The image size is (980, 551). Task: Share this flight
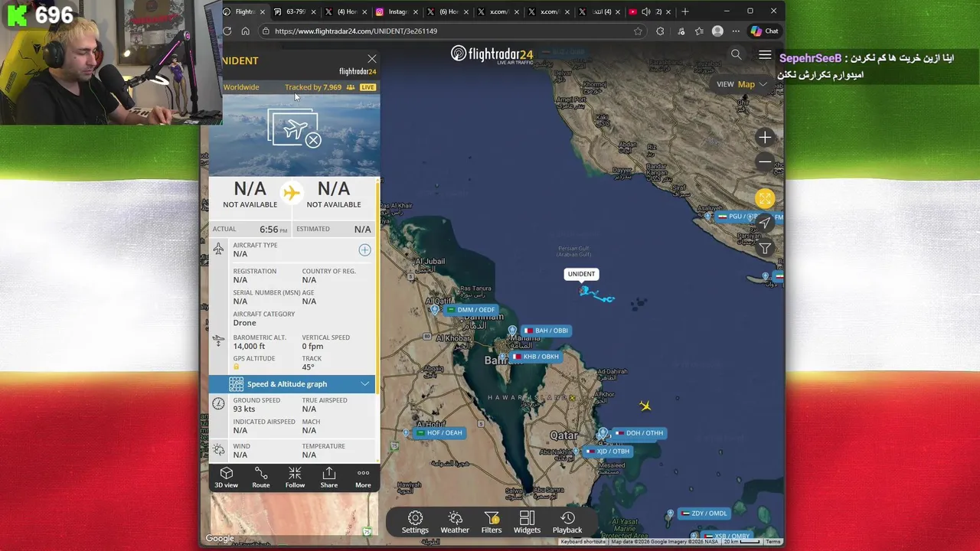point(329,478)
